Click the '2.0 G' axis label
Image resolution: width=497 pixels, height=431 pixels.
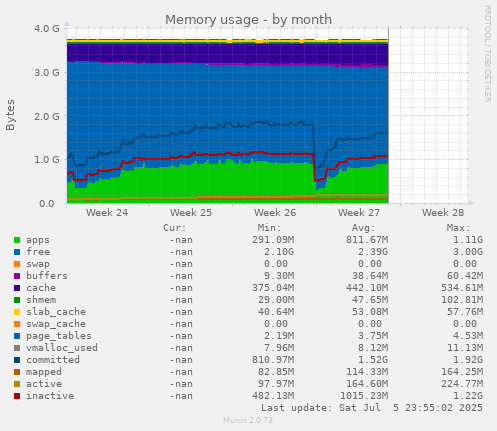click(47, 116)
